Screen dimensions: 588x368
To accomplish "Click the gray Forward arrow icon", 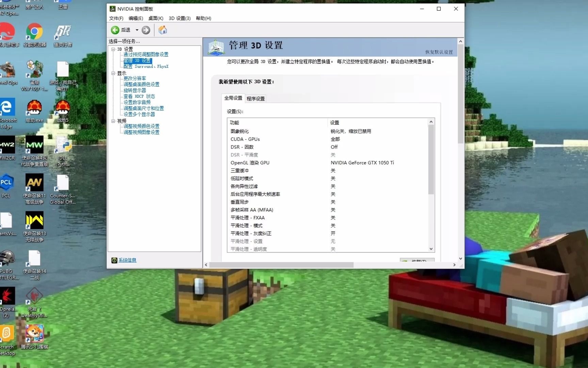I will [146, 30].
